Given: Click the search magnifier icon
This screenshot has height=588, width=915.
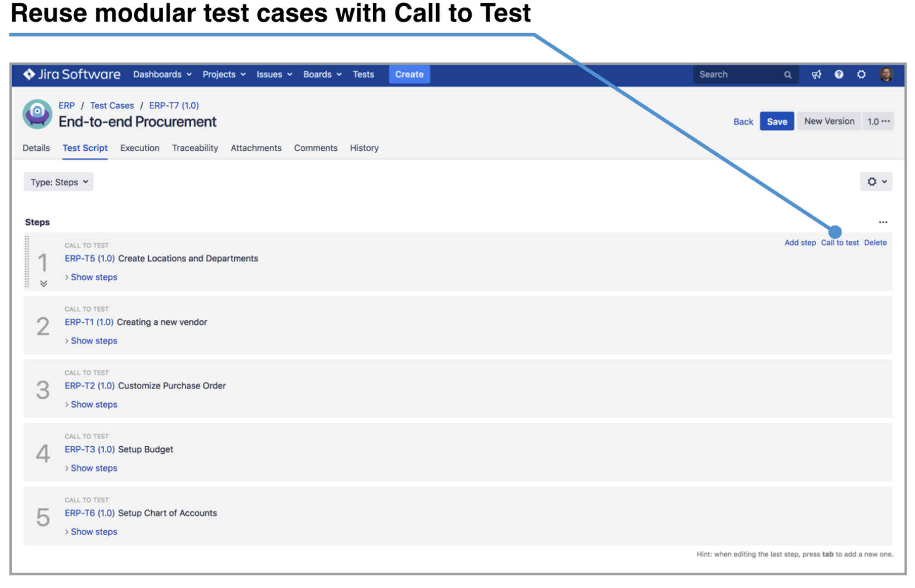Looking at the screenshot, I should tap(788, 75).
